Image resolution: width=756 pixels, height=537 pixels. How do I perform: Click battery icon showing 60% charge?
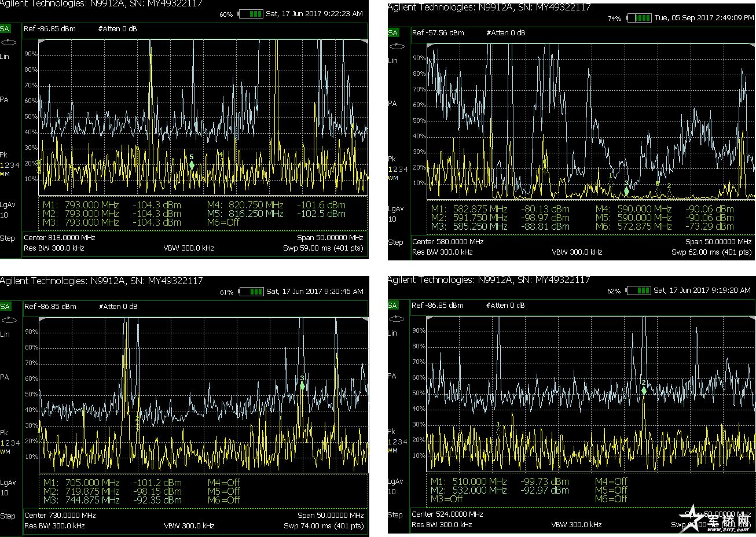click(251, 14)
